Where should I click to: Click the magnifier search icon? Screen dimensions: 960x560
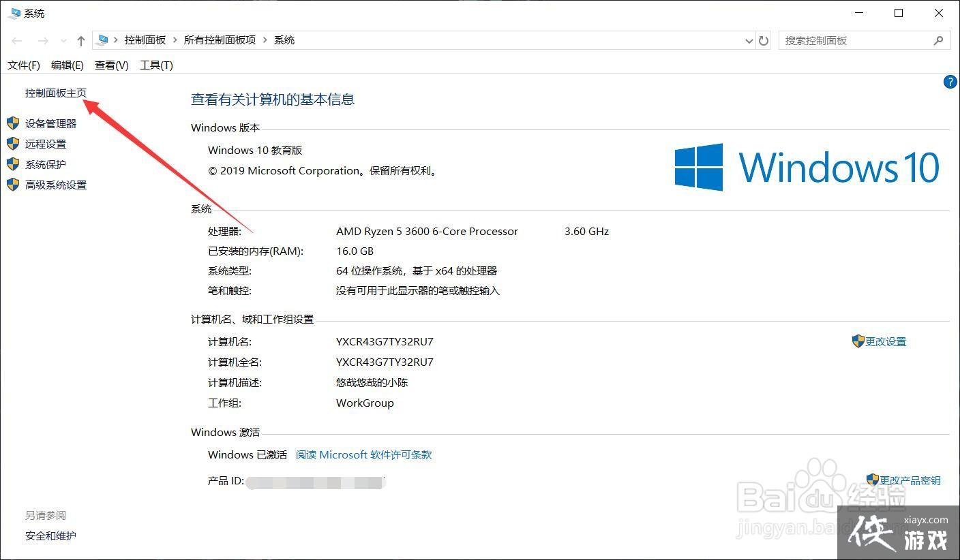coord(939,40)
